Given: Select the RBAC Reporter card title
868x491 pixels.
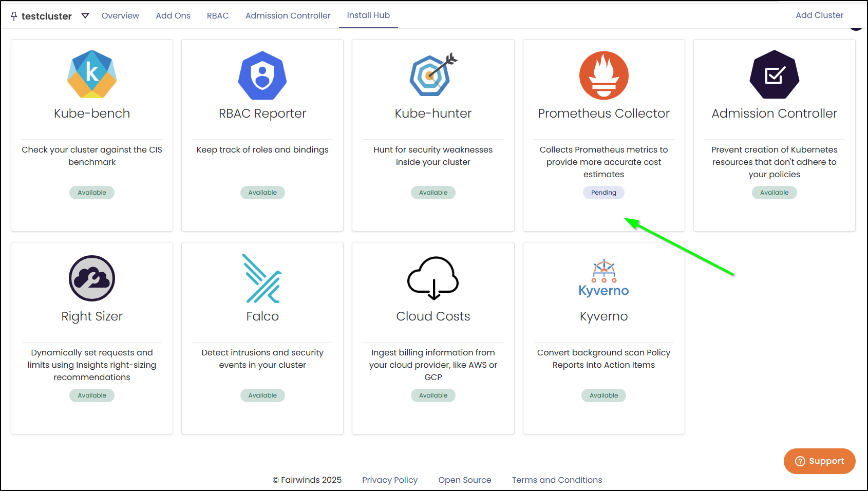Looking at the screenshot, I should 262,114.
